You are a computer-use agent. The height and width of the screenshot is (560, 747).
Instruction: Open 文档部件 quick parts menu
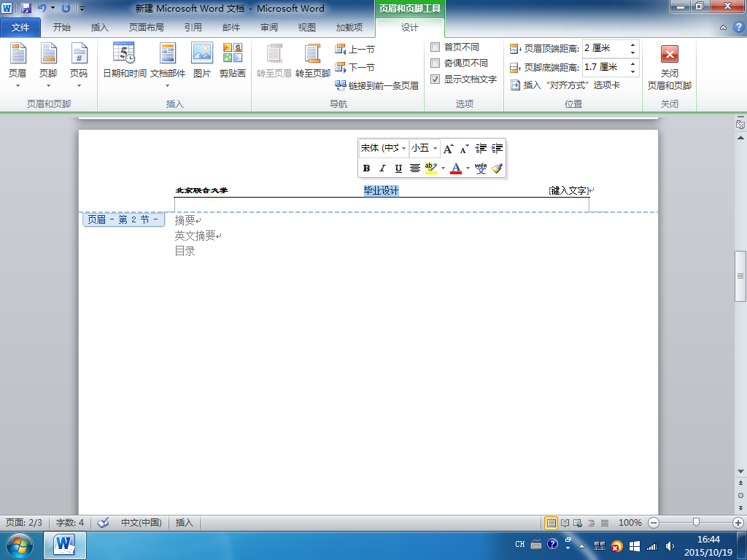[168, 65]
